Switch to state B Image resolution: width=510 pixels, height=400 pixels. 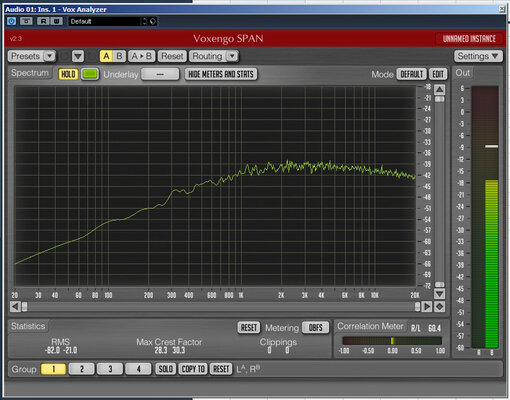coord(119,56)
